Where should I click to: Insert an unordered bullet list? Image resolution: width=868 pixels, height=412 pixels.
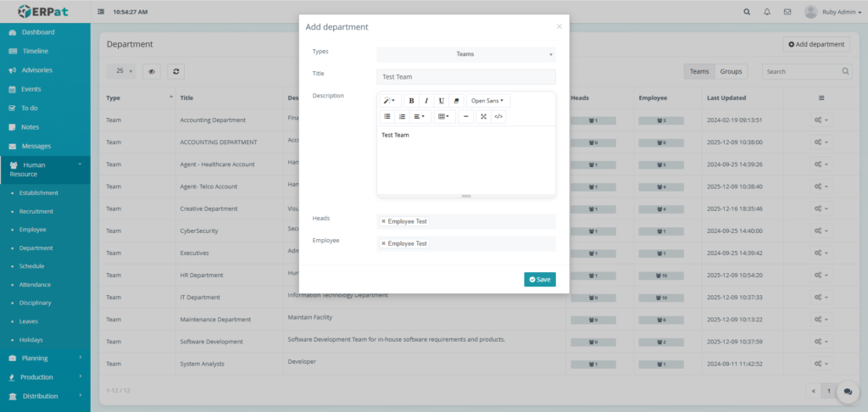[x=387, y=117]
